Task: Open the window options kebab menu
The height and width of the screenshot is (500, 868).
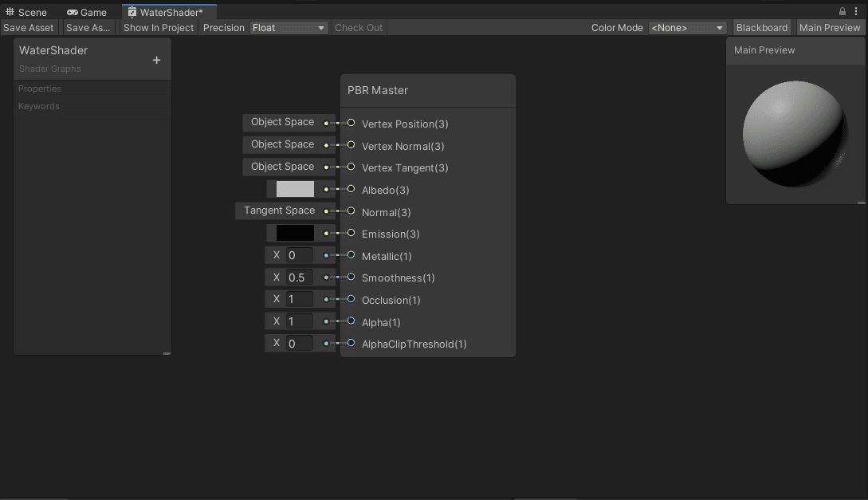Action: [856, 11]
